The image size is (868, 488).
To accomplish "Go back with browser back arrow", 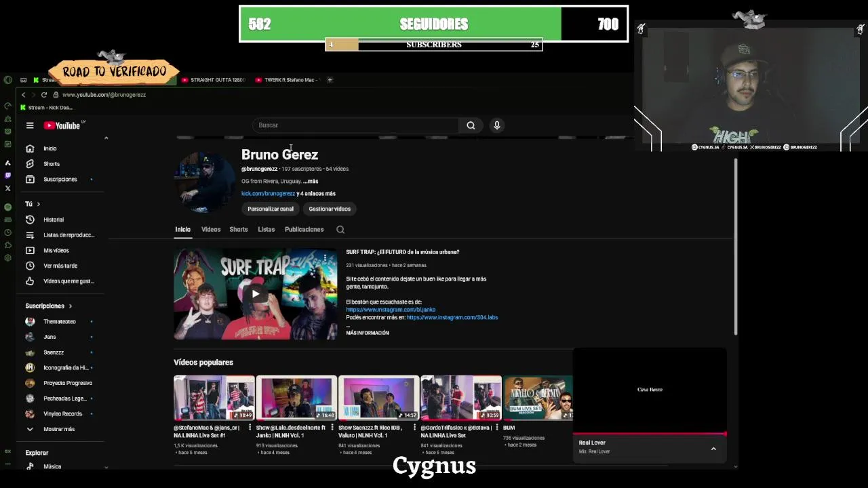I will pos(23,95).
